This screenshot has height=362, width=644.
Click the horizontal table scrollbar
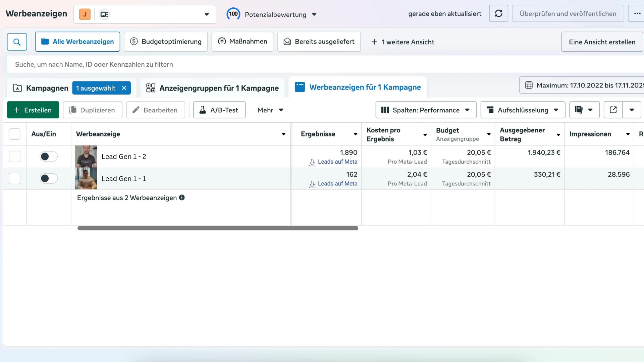point(218,228)
